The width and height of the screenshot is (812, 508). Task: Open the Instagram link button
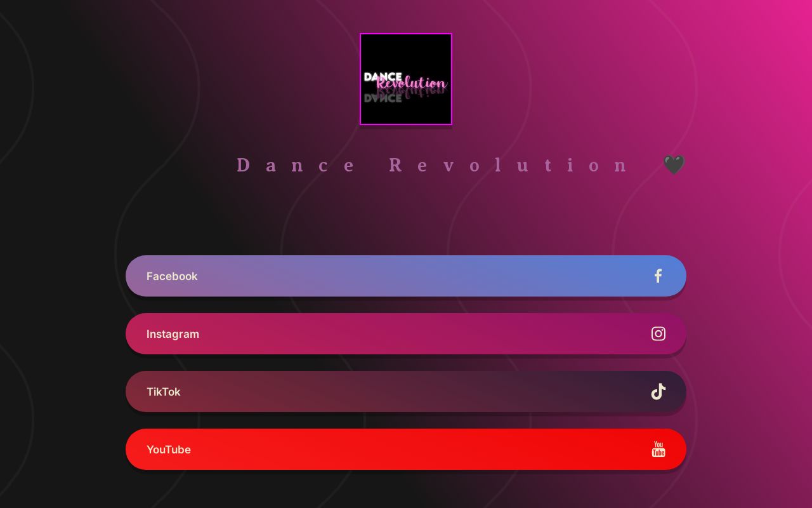click(x=406, y=333)
